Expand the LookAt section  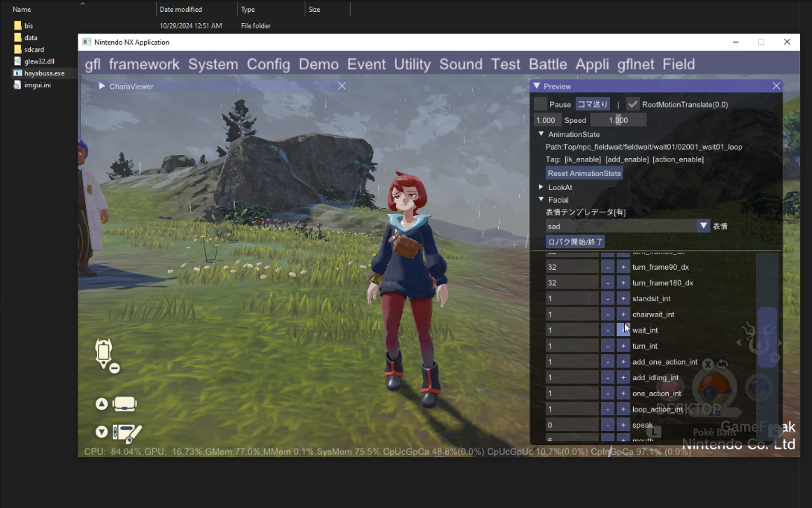coord(541,187)
